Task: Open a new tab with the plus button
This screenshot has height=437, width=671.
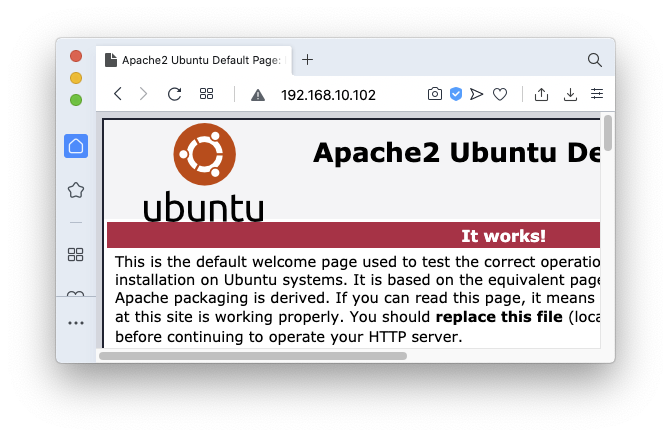Action: (307, 60)
